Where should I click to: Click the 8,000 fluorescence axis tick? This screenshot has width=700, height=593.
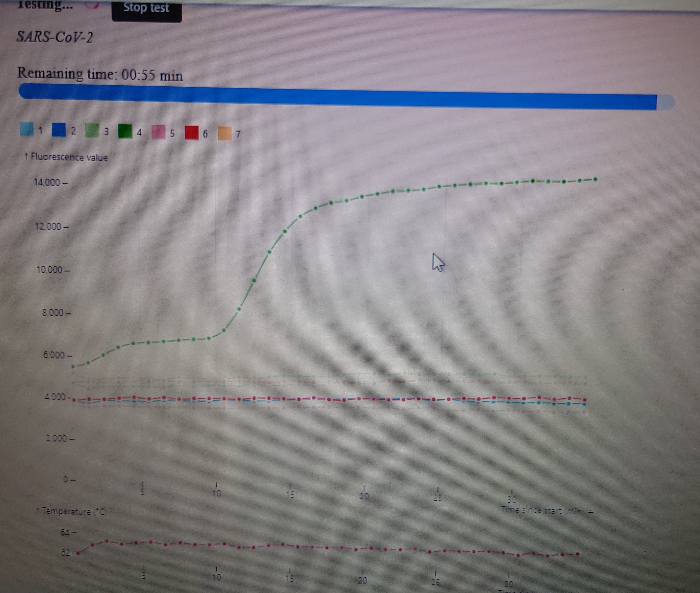tap(57, 313)
